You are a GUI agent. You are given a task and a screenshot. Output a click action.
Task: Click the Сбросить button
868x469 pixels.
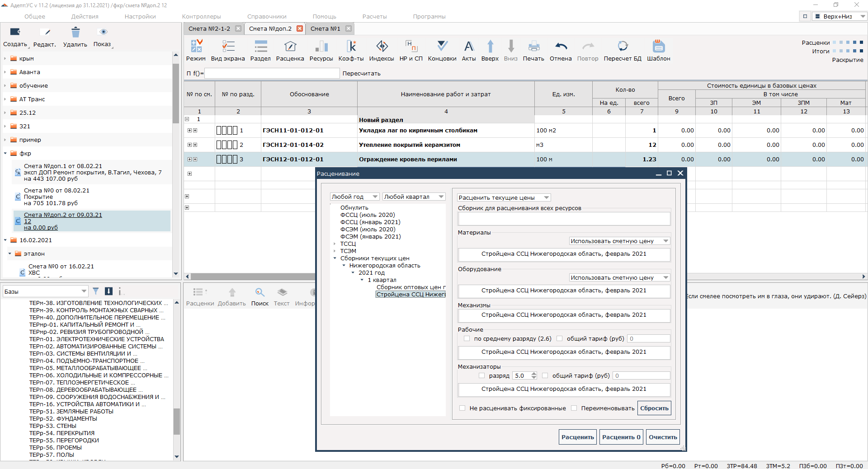coord(654,408)
